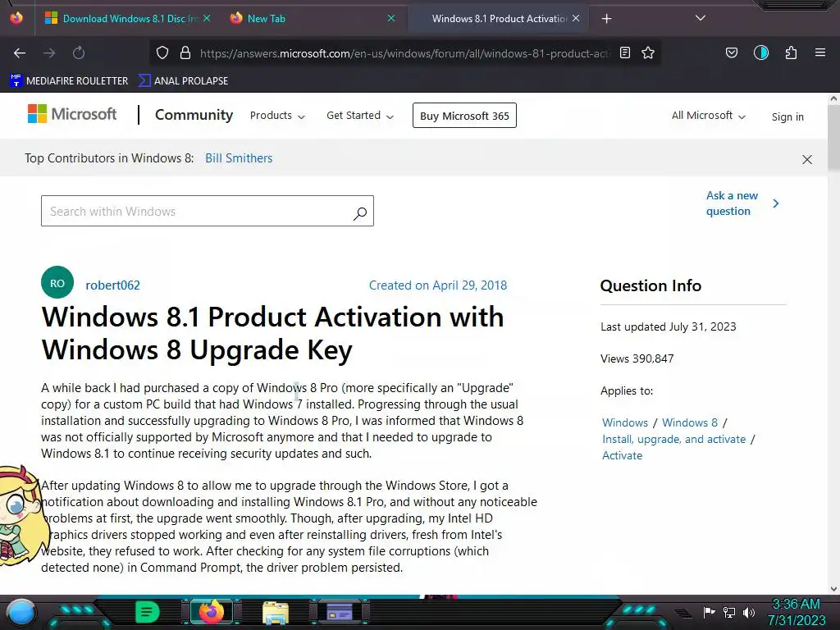
Task: Dismiss the Top Contributors banner
Action: click(x=807, y=160)
